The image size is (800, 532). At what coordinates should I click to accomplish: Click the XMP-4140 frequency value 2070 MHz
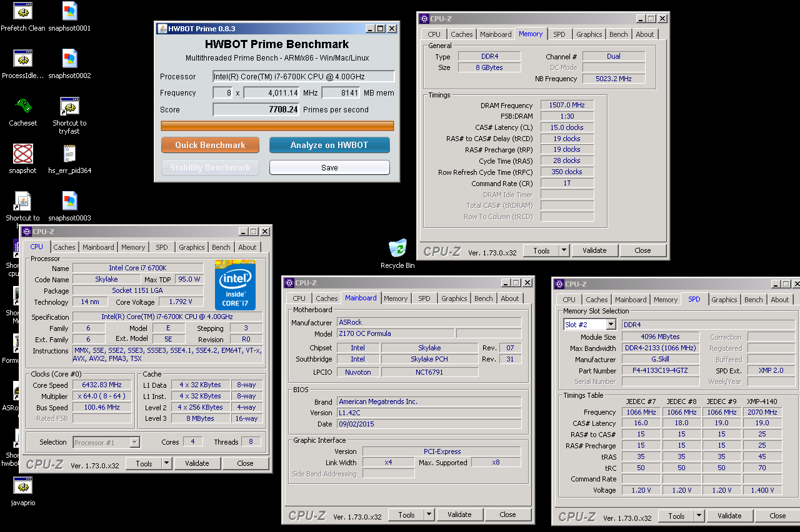[762, 412]
